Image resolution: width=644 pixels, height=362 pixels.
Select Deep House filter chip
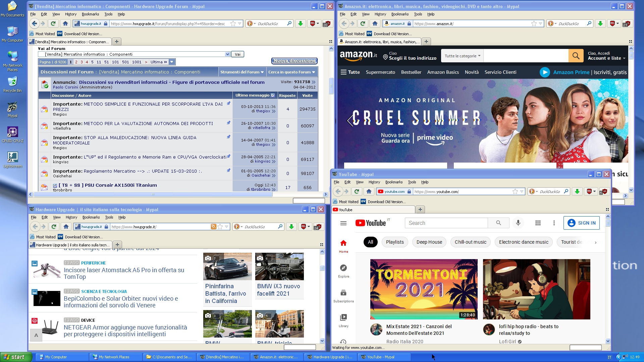pos(429,242)
